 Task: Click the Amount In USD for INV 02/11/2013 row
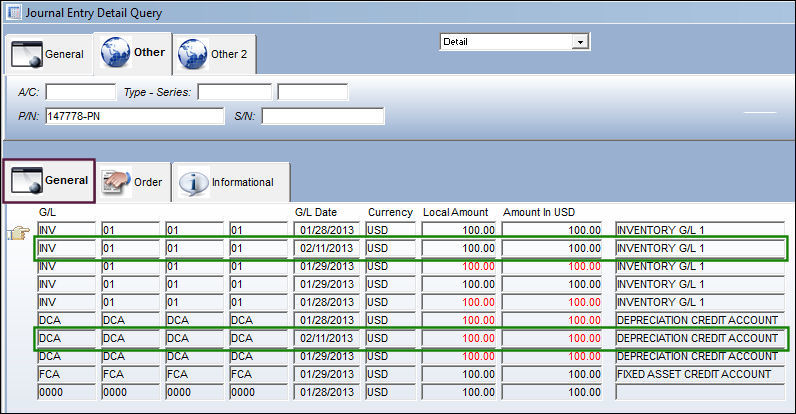[x=552, y=248]
